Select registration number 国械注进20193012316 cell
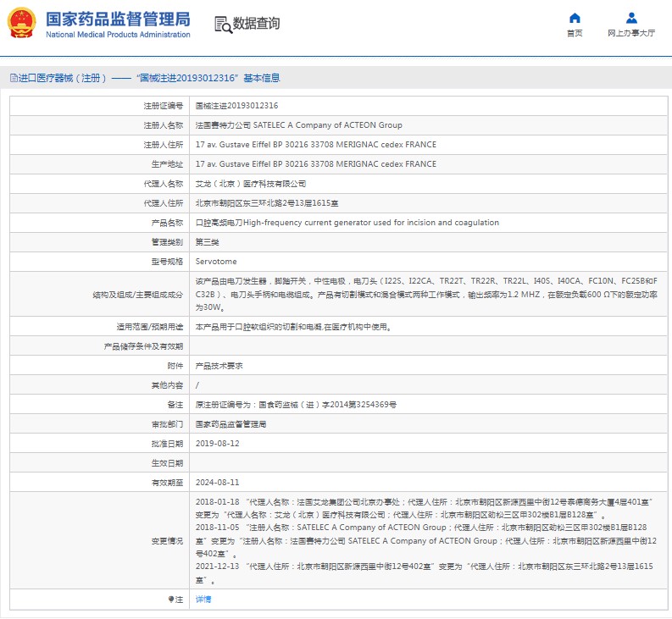Image resolution: width=672 pixels, height=619 pixels. tap(236, 106)
